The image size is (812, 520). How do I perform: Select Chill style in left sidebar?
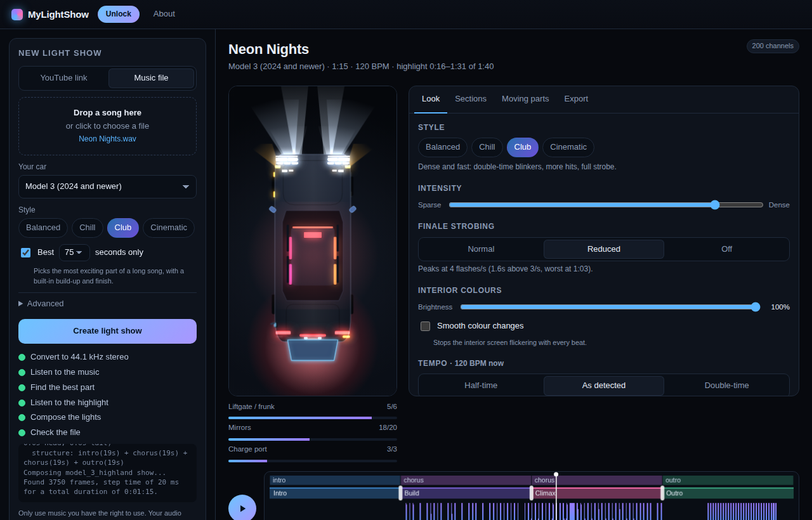88,228
